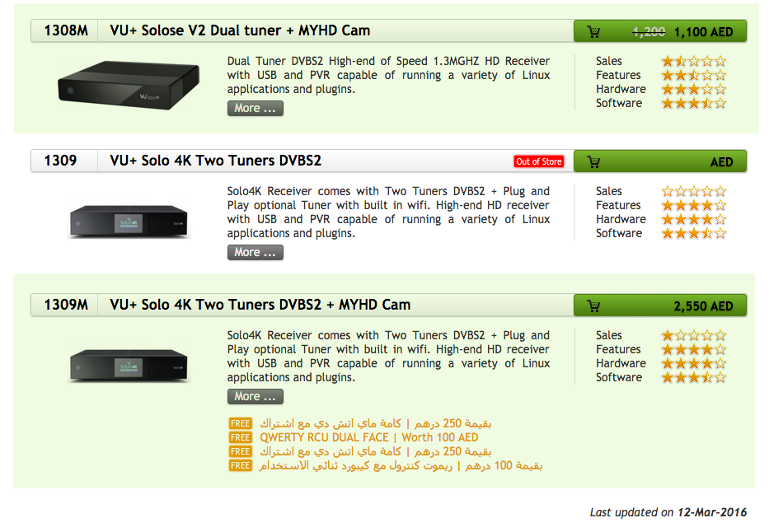
Task: Click the VU+ Solose V2 product image
Action: (x=129, y=85)
